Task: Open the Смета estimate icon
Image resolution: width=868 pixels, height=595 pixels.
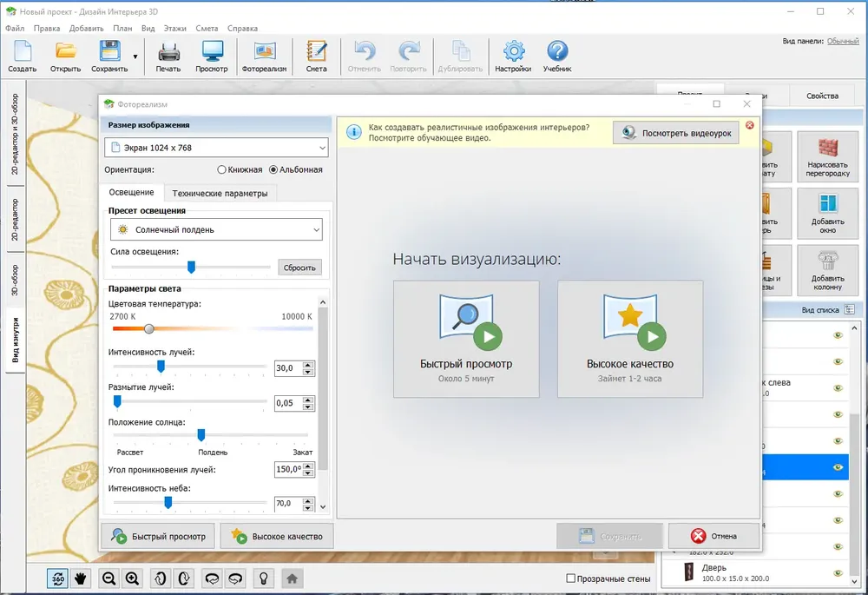Action: (316, 56)
